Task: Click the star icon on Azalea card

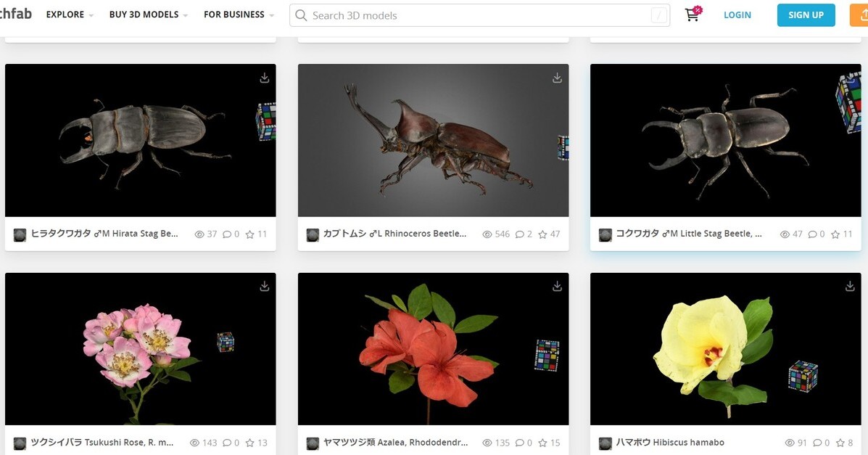Action: click(x=542, y=443)
